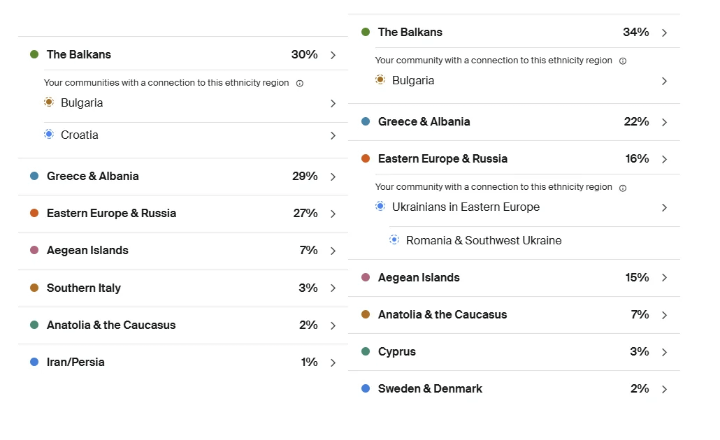Click pink dot beside Aegean Islands 7%

tap(34, 250)
